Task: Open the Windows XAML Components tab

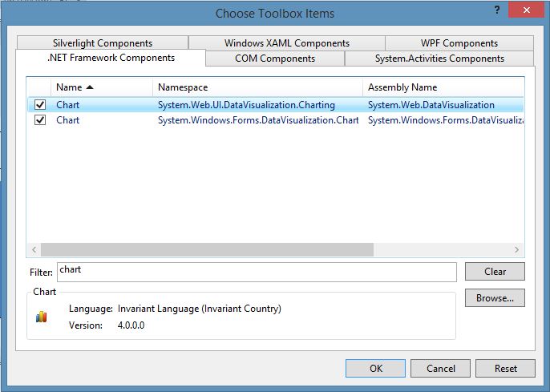Action: click(x=286, y=42)
